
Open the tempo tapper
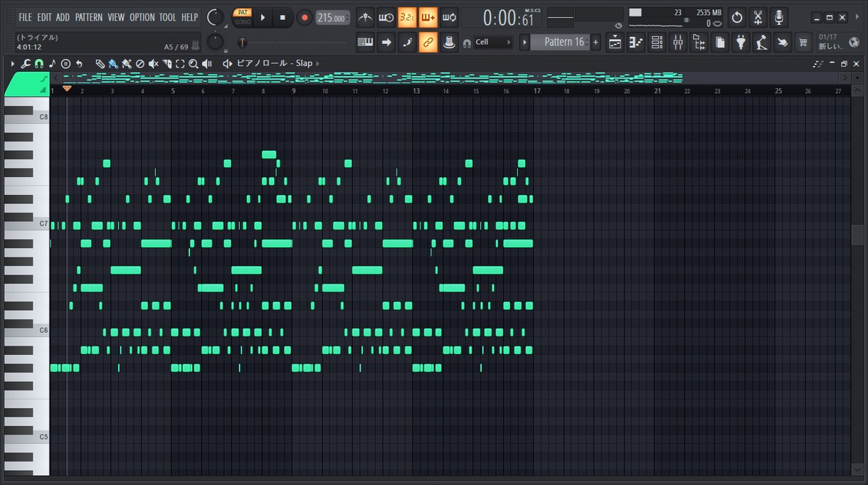coord(762,43)
